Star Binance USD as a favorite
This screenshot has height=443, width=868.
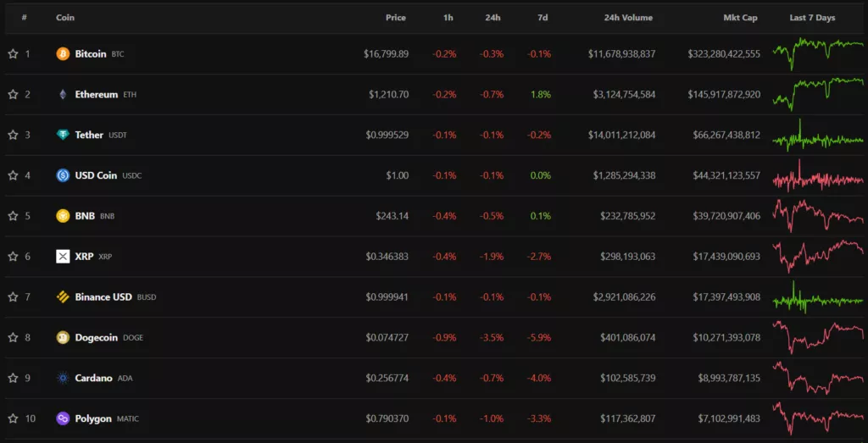pyautogui.click(x=13, y=297)
